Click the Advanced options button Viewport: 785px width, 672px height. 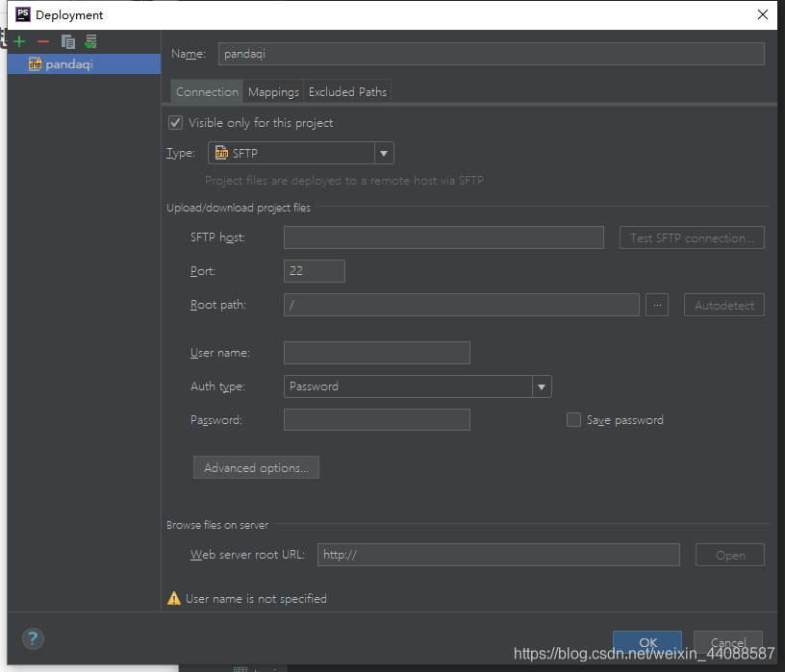pyautogui.click(x=256, y=468)
